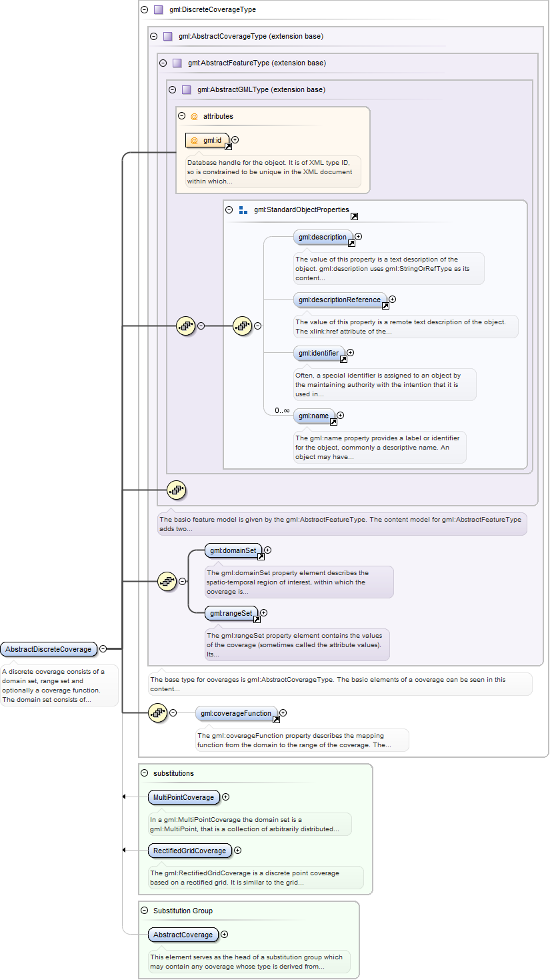This screenshot has height=980, width=550.
Task: Collapse the attributes section
Action: click(181, 116)
